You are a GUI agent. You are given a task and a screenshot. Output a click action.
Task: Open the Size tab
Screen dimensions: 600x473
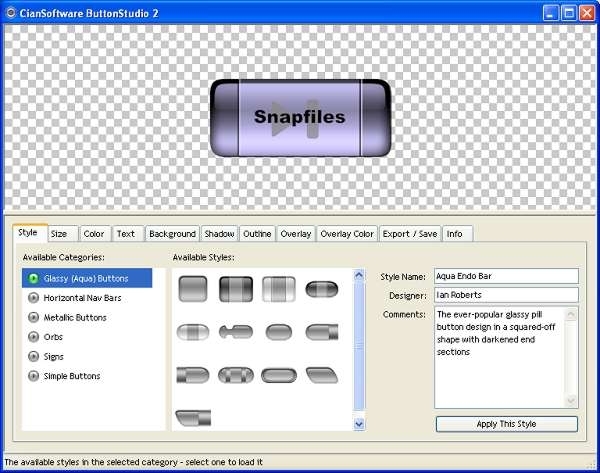62,234
